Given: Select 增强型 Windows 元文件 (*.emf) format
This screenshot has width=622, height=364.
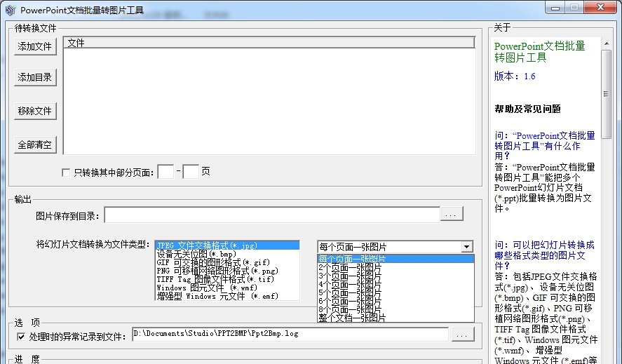Looking at the screenshot, I should coord(227,296).
